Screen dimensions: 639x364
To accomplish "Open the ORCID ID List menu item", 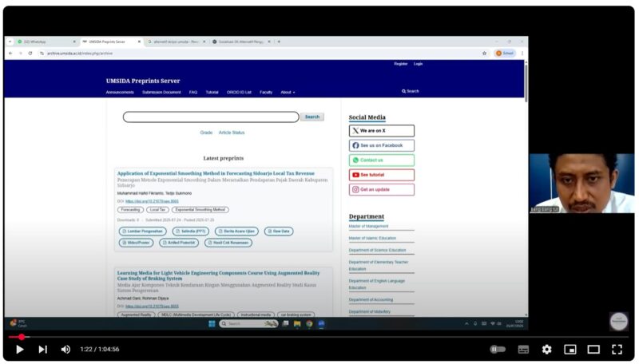I will tap(239, 93).
